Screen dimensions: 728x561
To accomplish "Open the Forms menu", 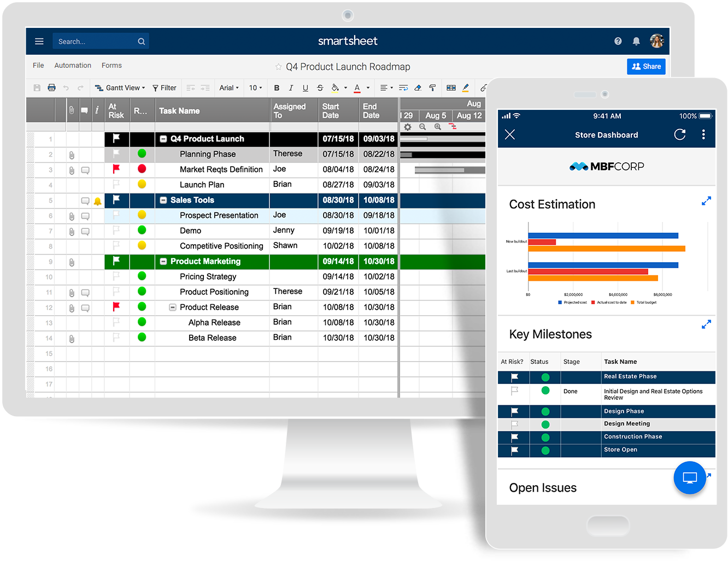I will (x=111, y=66).
